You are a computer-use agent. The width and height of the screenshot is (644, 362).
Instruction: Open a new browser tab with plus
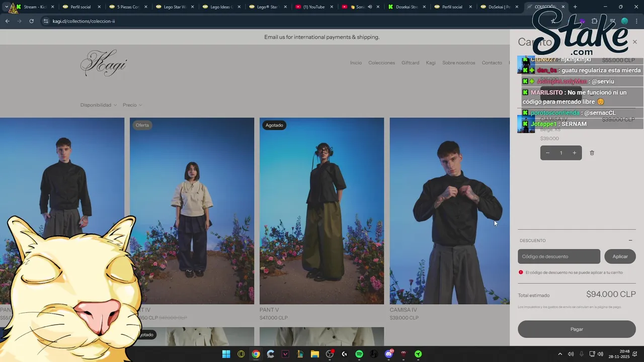(575, 7)
